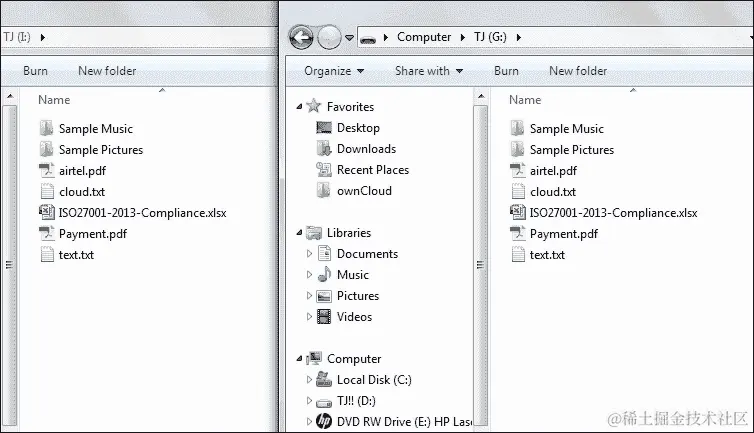
Task: Click the navigation pane scrollbar thumb
Action: pyautogui.click(x=480, y=265)
